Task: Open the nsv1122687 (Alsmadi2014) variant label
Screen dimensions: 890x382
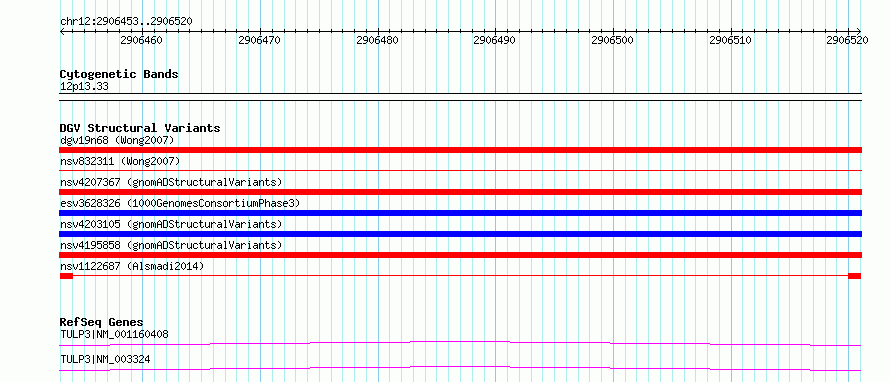Action: (132, 266)
